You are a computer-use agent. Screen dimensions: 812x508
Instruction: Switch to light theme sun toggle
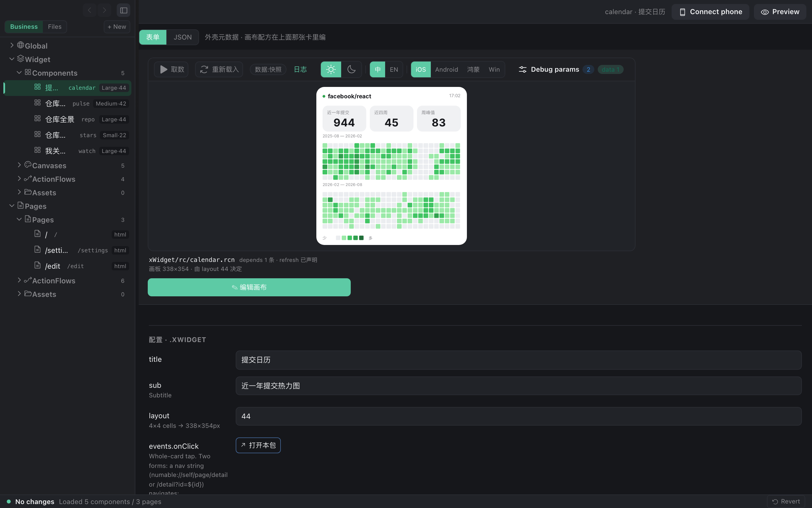(x=331, y=69)
